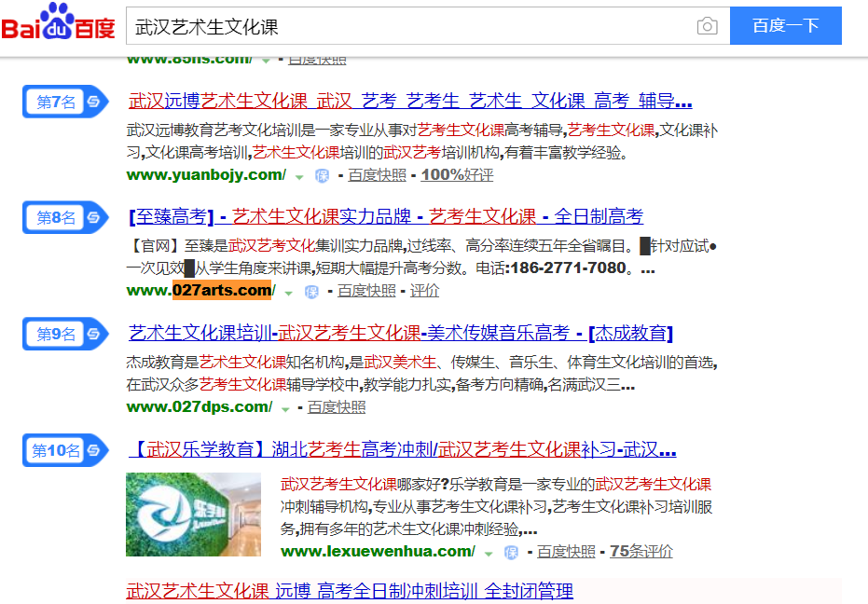The height and width of the screenshot is (604, 868).
Task: Click the 第9名 rank badge
Action: tap(65, 334)
